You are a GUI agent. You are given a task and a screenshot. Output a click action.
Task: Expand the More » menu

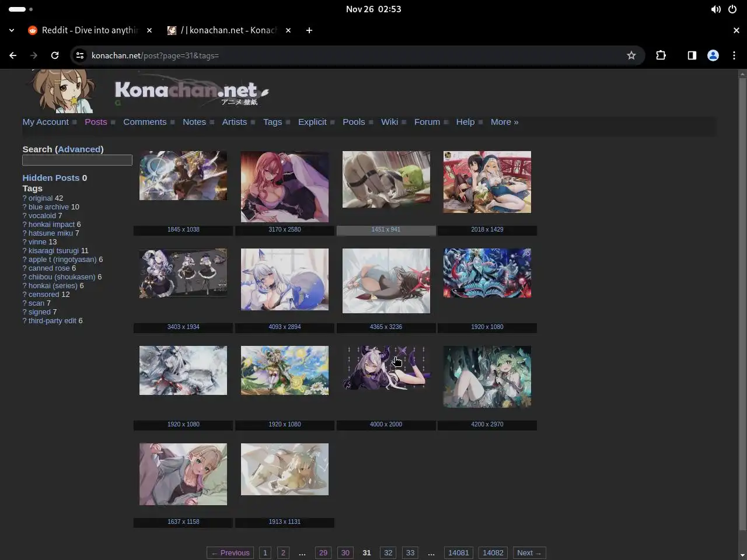click(504, 122)
